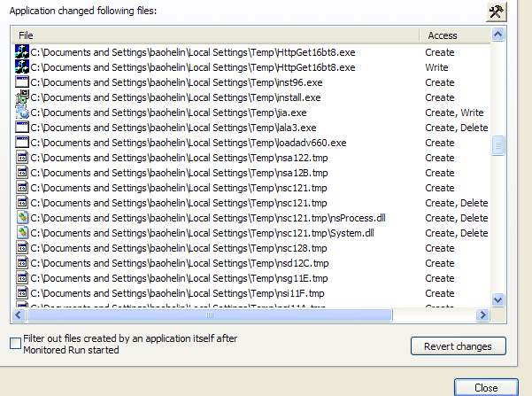
Task: Click the nsProcess.dll file icon
Action: [23, 218]
